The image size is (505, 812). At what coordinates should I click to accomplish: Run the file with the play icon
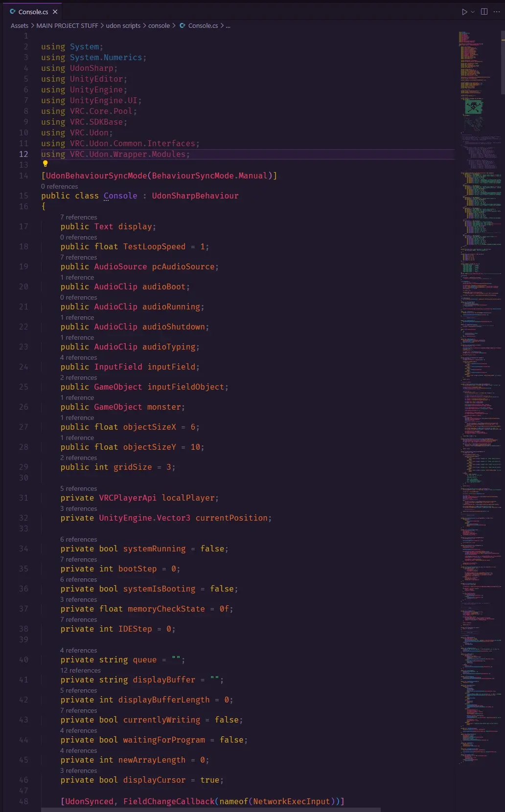tap(464, 12)
